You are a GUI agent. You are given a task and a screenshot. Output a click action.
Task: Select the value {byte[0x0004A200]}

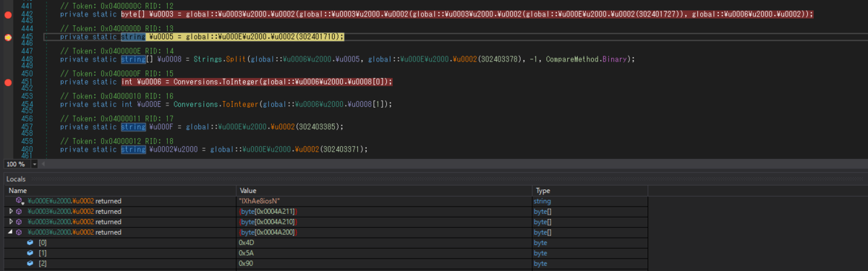268,233
